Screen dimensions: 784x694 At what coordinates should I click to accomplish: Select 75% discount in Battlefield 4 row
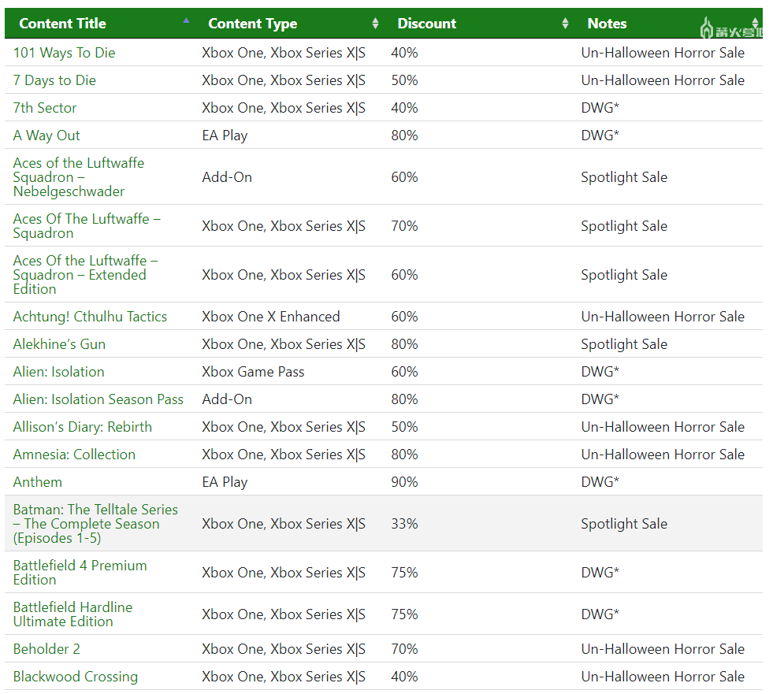click(x=404, y=573)
